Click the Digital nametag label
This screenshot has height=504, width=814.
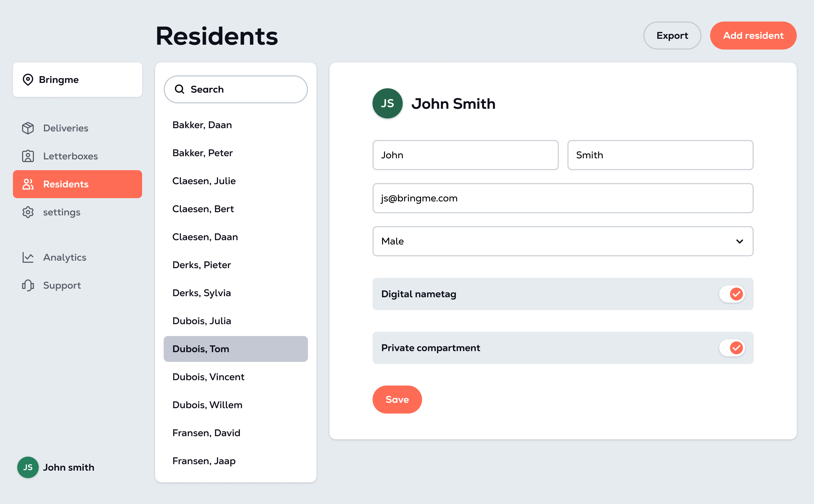(x=419, y=294)
